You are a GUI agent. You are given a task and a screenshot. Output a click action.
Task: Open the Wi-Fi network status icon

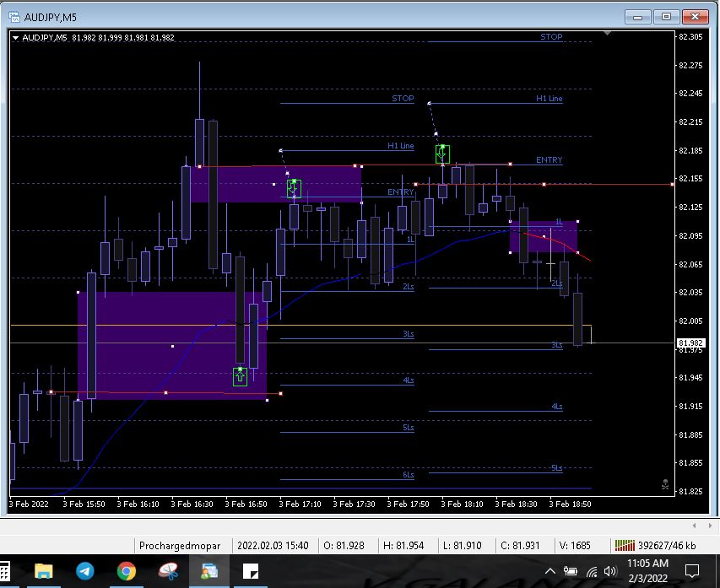[592, 572]
